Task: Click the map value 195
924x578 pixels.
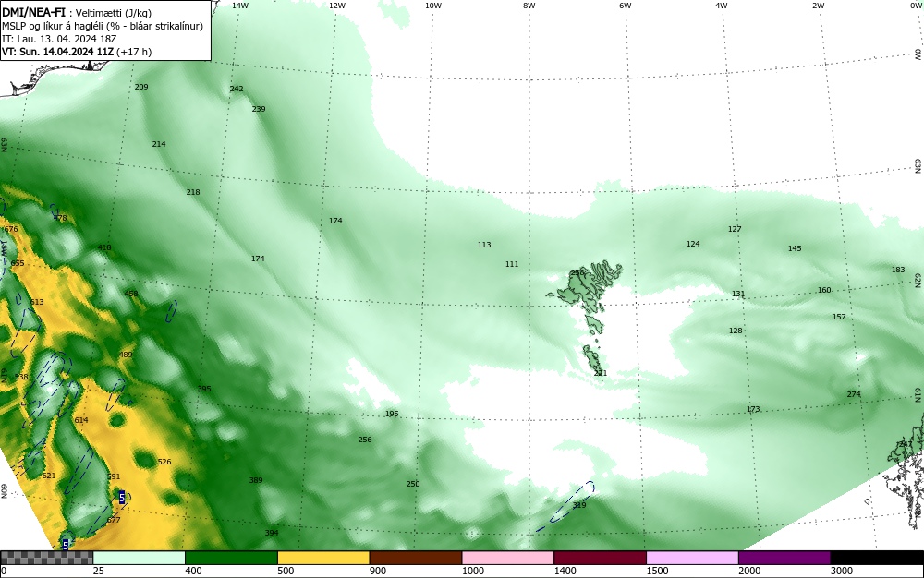Action: coord(392,414)
